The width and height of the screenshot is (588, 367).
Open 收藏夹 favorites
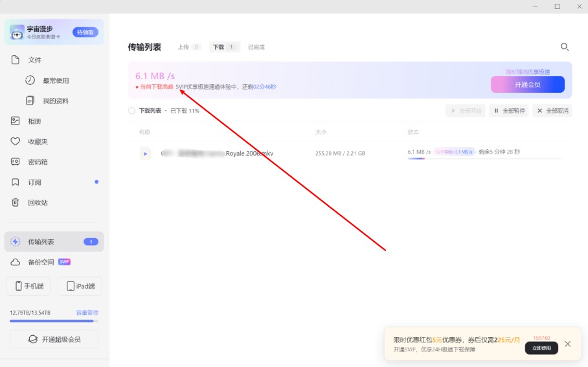point(38,141)
